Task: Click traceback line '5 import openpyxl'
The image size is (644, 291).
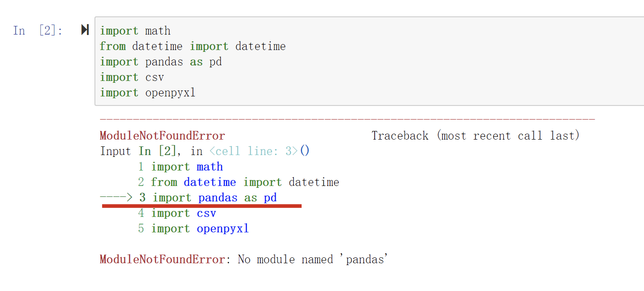Action: [x=193, y=229]
